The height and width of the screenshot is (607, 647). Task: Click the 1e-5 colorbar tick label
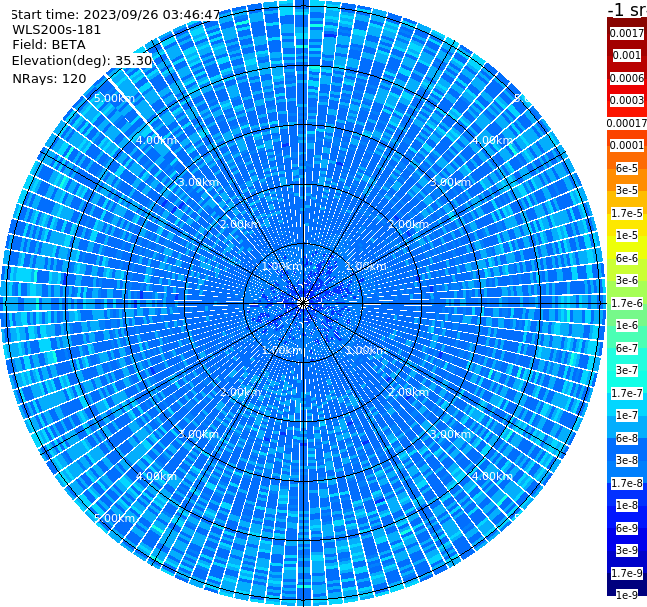pyautogui.click(x=627, y=235)
